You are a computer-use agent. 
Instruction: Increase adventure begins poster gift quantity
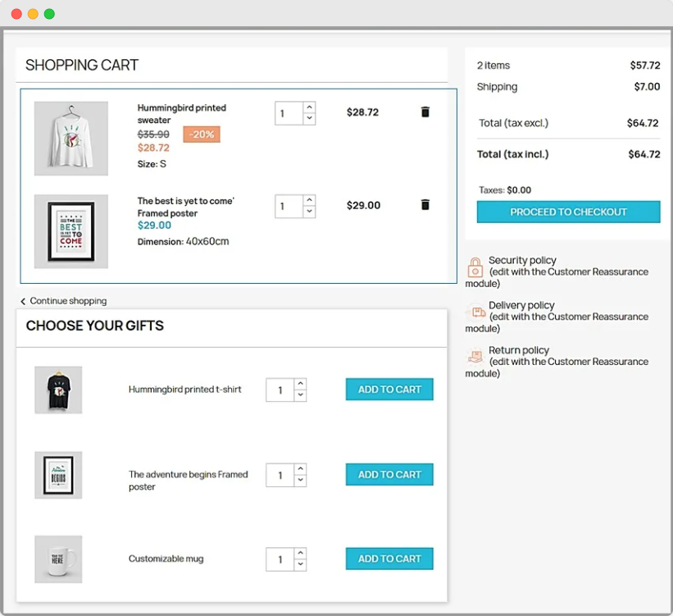pyautogui.click(x=300, y=469)
